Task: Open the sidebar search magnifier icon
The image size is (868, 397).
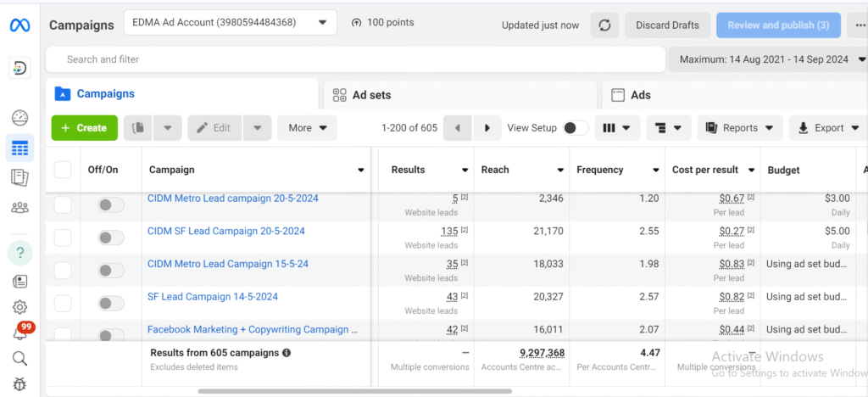Action: coord(19,359)
